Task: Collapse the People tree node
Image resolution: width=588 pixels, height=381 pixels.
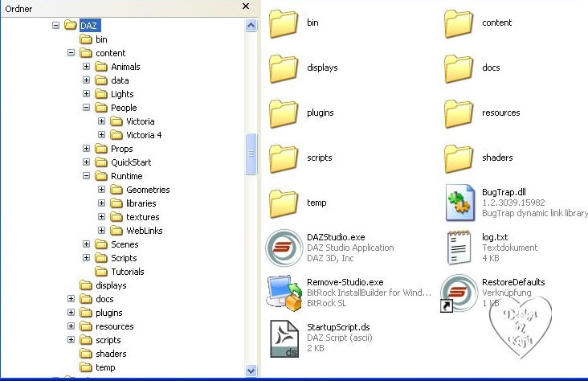Action: pos(86,108)
